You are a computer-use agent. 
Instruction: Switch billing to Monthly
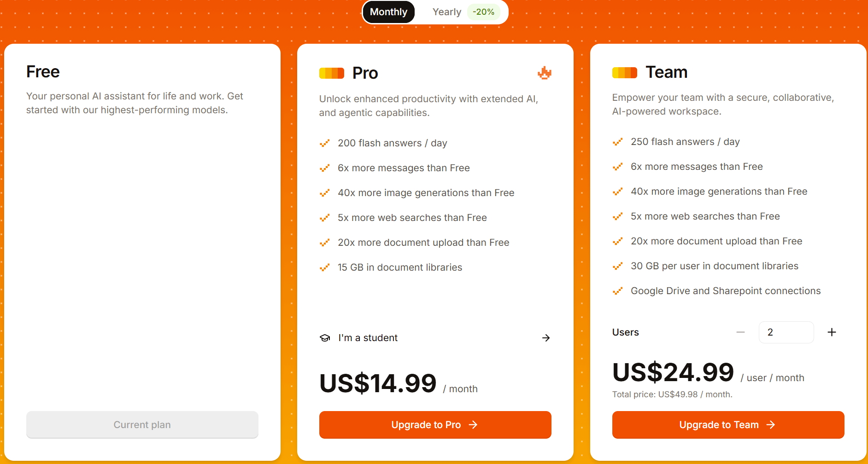pyautogui.click(x=388, y=12)
